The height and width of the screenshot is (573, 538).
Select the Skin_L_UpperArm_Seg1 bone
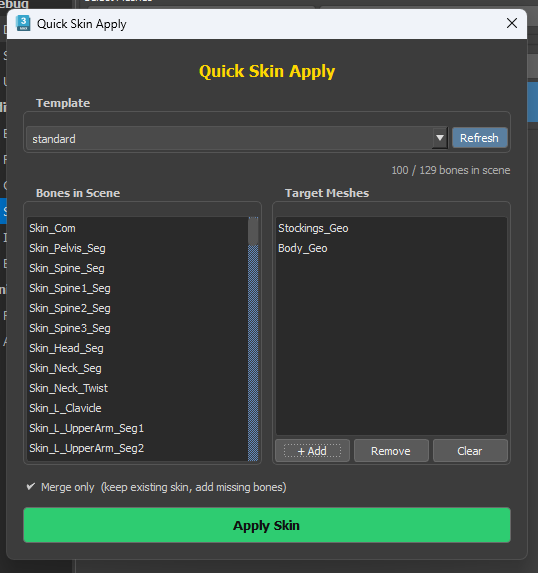tap(138, 428)
